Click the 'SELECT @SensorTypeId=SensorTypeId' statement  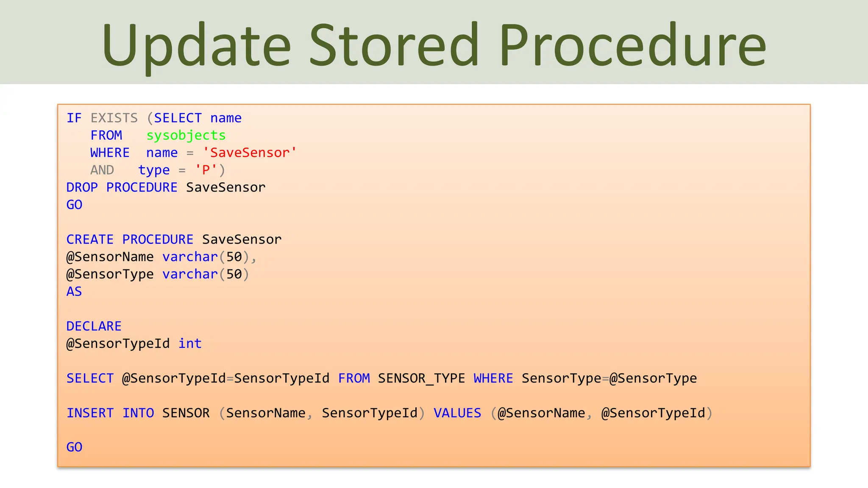click(198, 378)
